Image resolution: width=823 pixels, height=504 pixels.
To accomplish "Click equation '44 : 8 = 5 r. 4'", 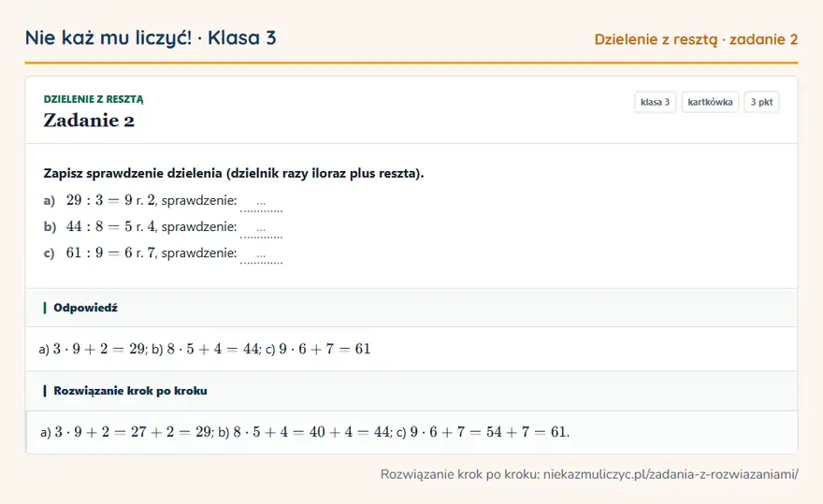I will 110,226.
